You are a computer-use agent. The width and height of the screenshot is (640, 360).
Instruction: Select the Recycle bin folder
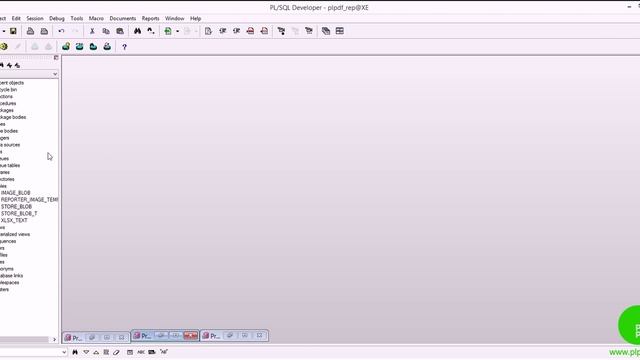click(9, 90)
